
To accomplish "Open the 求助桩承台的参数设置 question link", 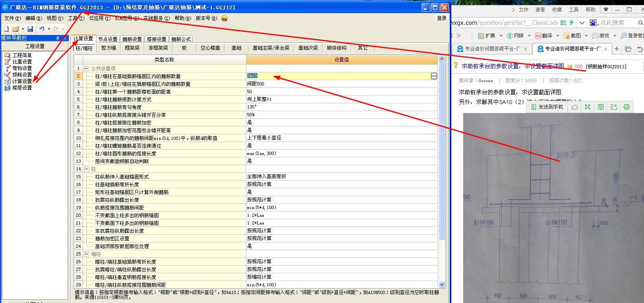I will (513, 66).
